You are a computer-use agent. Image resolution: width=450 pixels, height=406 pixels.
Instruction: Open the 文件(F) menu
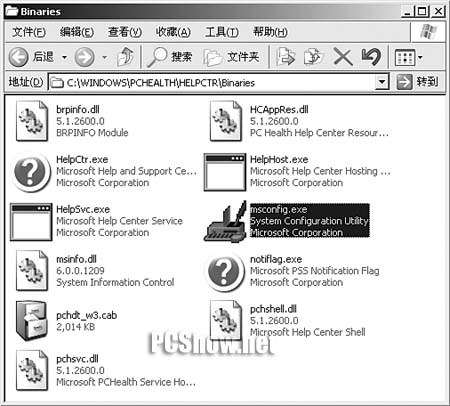[x=29, y=32]
